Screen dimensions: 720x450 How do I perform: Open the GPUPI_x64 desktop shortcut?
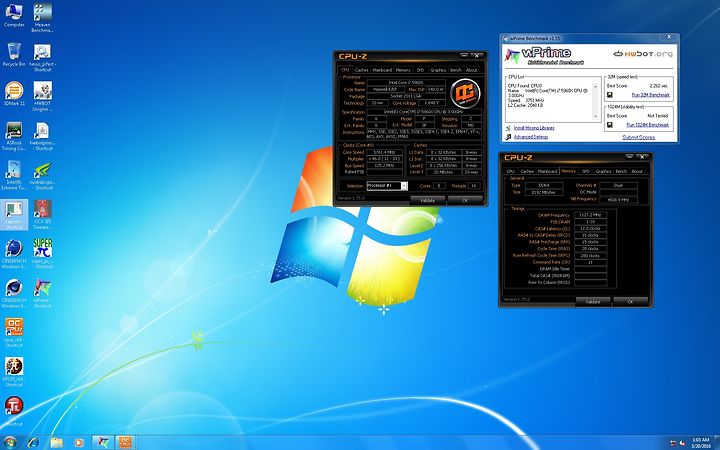pos(14,372)
